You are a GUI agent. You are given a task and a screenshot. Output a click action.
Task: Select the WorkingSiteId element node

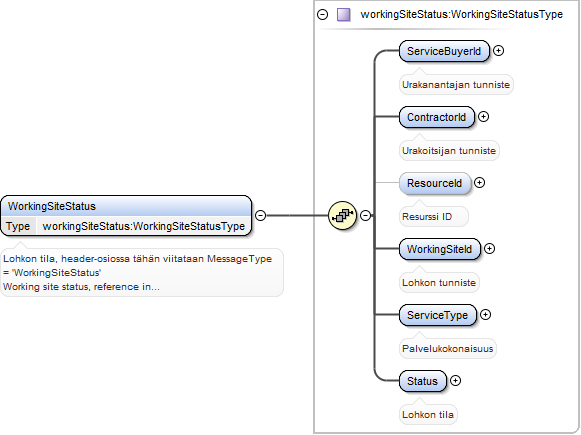point(439,249)
